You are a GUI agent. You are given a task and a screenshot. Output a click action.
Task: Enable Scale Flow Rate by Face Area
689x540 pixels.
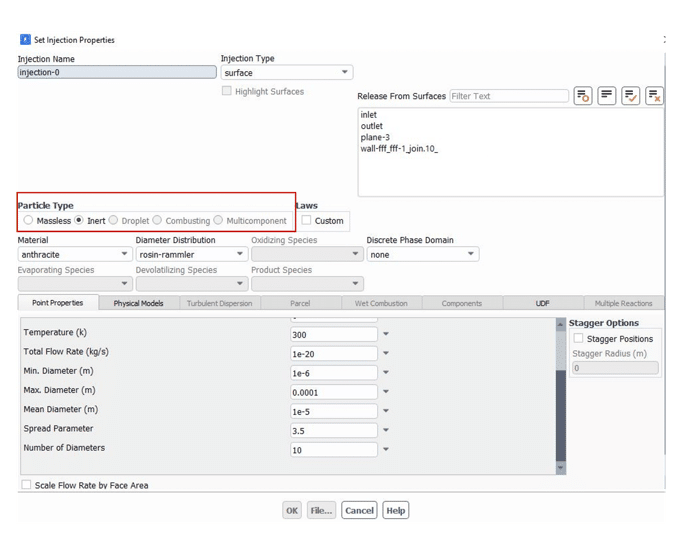point(27,485)
